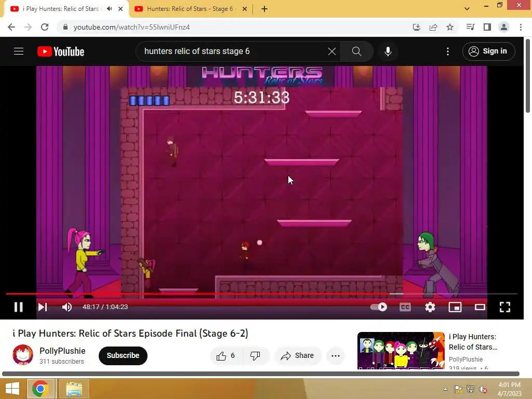
Task: Submit search with magnifier button
Action: tap(356, 51)
